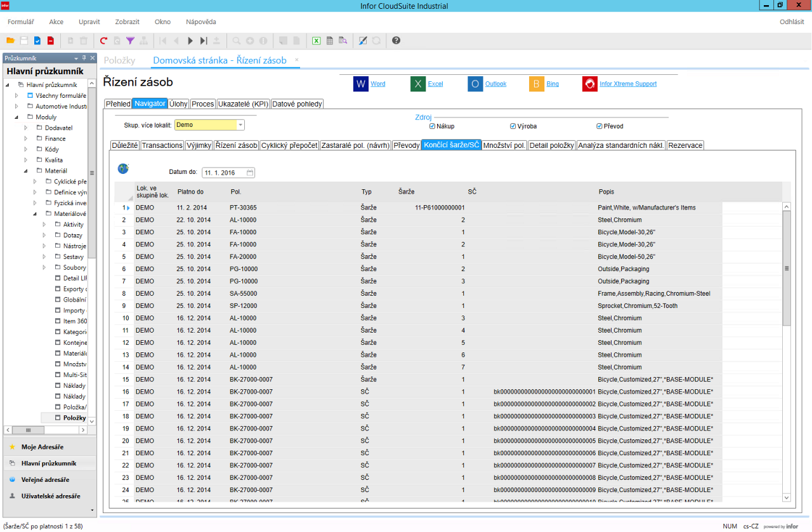Toggle the design mode pen icon

coord(363,41)
